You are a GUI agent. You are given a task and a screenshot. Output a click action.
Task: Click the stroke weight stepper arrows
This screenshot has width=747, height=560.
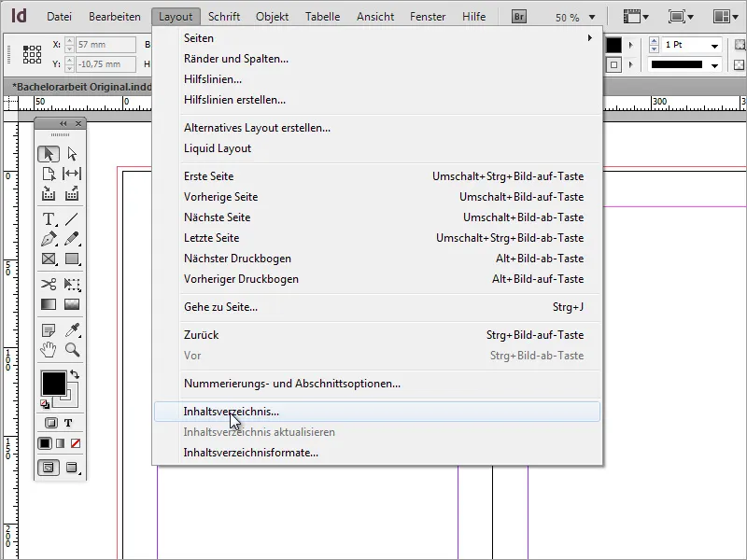[x=654, y=45]
